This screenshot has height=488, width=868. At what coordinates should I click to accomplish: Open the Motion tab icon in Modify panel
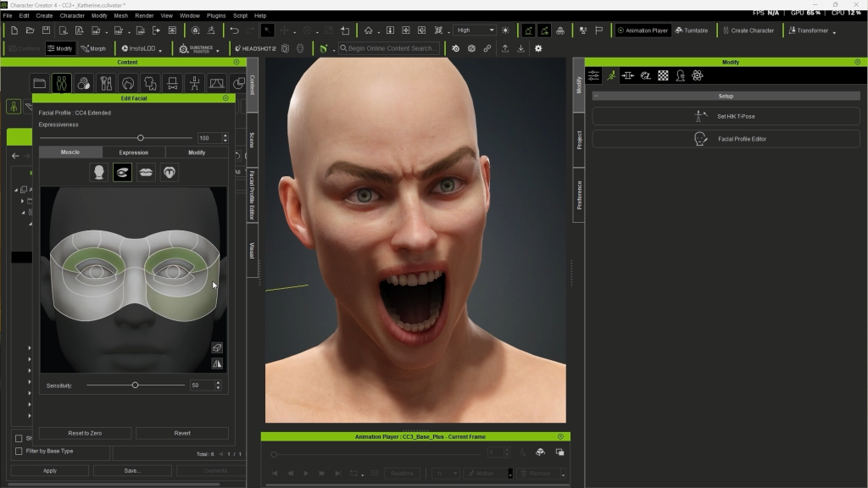click(x=609, y=75)
